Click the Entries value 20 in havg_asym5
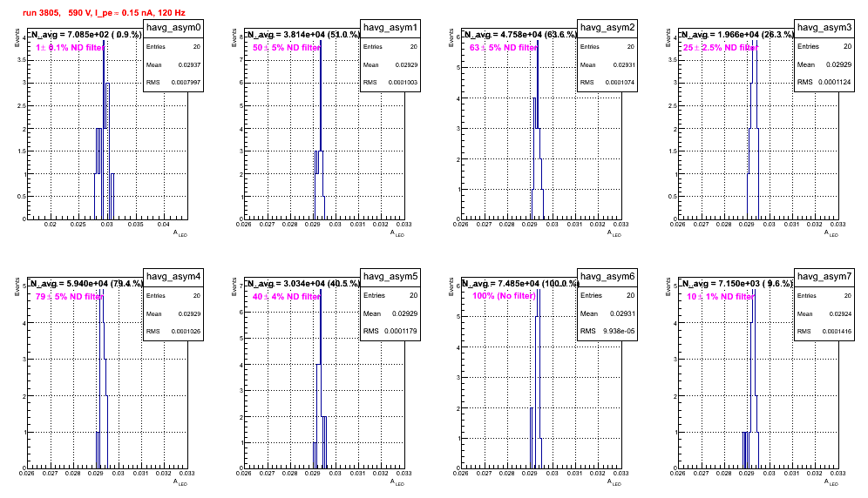The image size is (868, 498). (413, 295)
